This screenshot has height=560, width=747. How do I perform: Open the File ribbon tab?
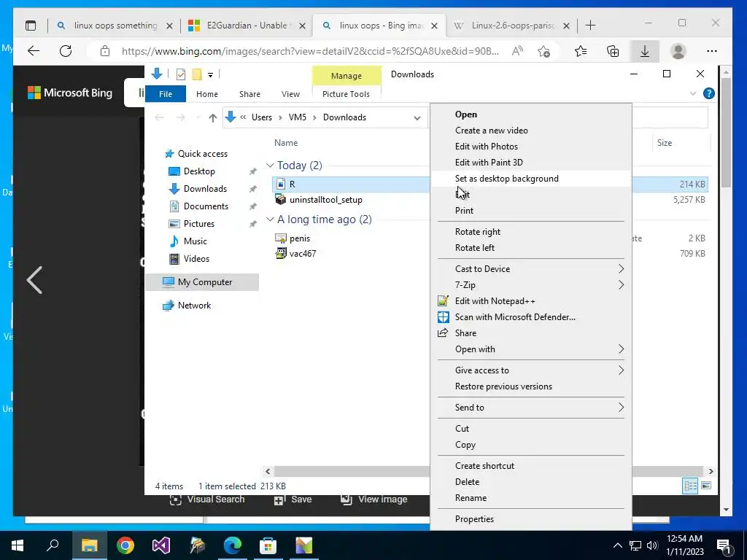tap(166, 94)
